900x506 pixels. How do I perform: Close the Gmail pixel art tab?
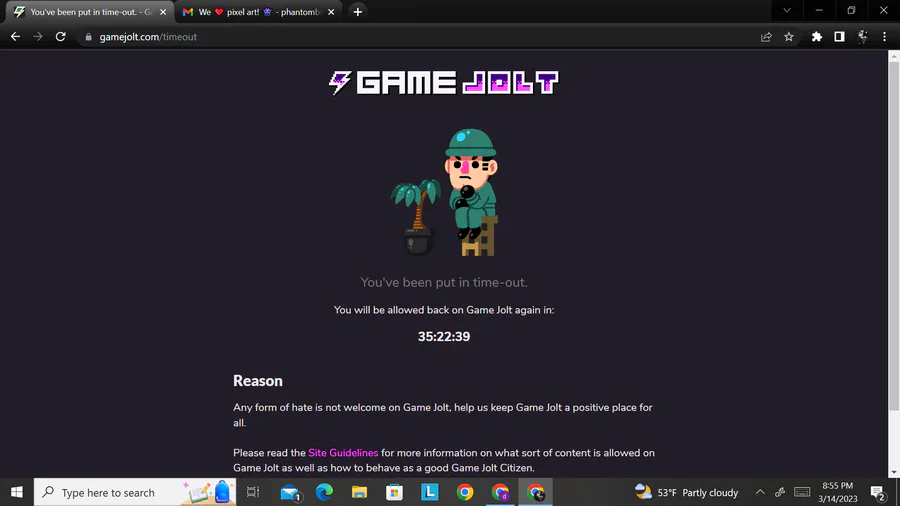point(331,11)
